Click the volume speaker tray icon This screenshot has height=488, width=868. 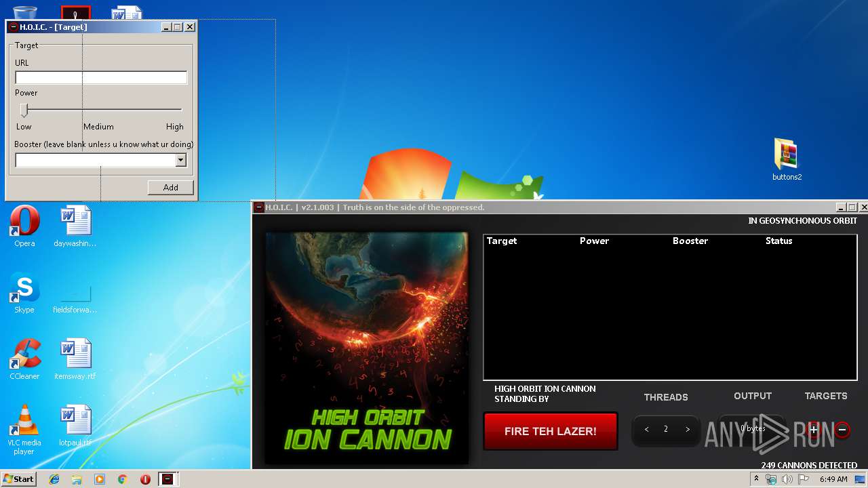(x=787, y=479)
